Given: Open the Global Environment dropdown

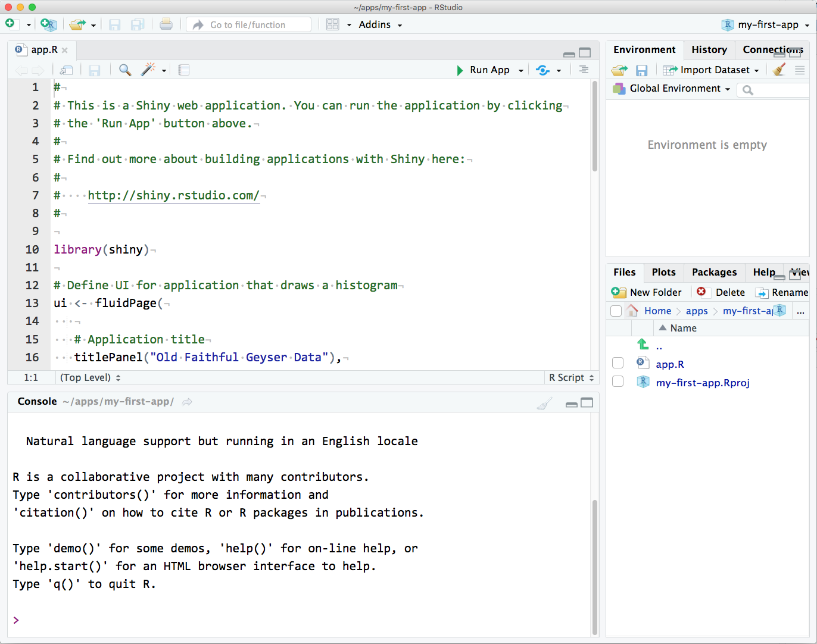Looking at the screenshot, I should tap(672, 89).
